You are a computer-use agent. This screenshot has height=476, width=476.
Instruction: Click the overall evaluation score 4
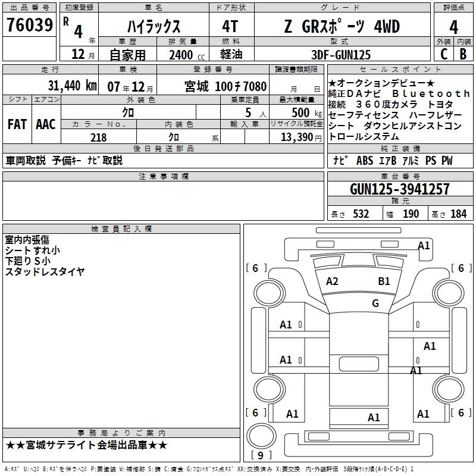453,27
